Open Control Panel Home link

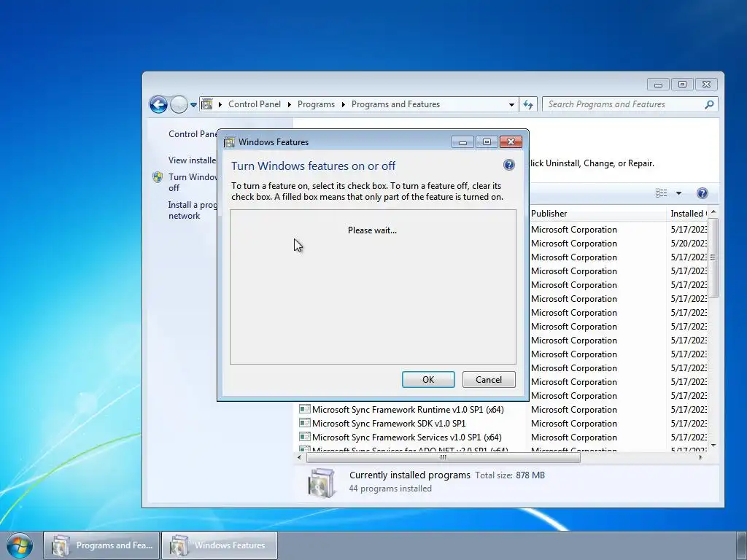pyautogui.click(x=193, y=134)
